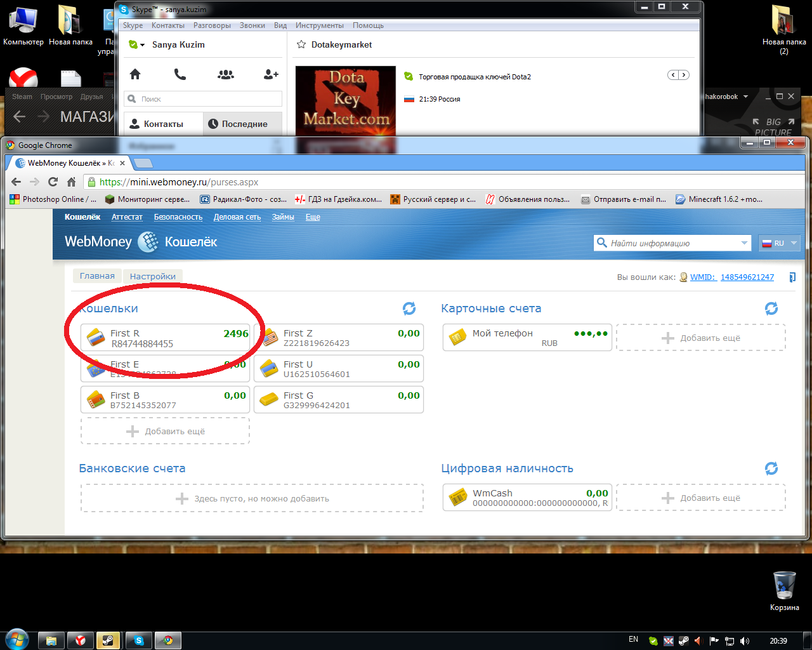Open the First U purse icon
812x650 pixels.
[x=270, y=369]
